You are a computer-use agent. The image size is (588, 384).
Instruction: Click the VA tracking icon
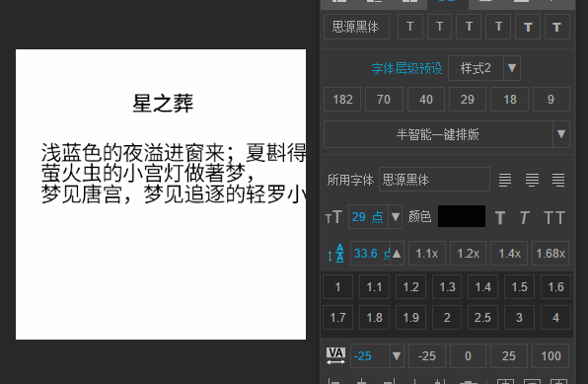click(x=335, y=355)
